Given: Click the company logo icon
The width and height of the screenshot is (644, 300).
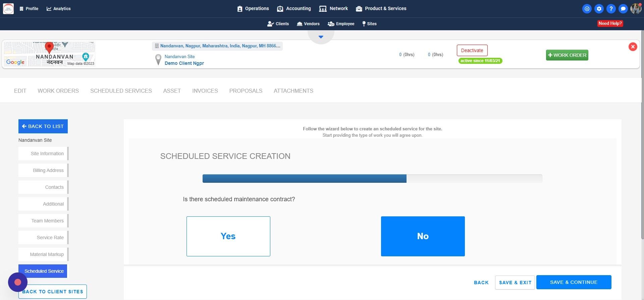Looking at the screenshot, I should [x=8, y=8].
